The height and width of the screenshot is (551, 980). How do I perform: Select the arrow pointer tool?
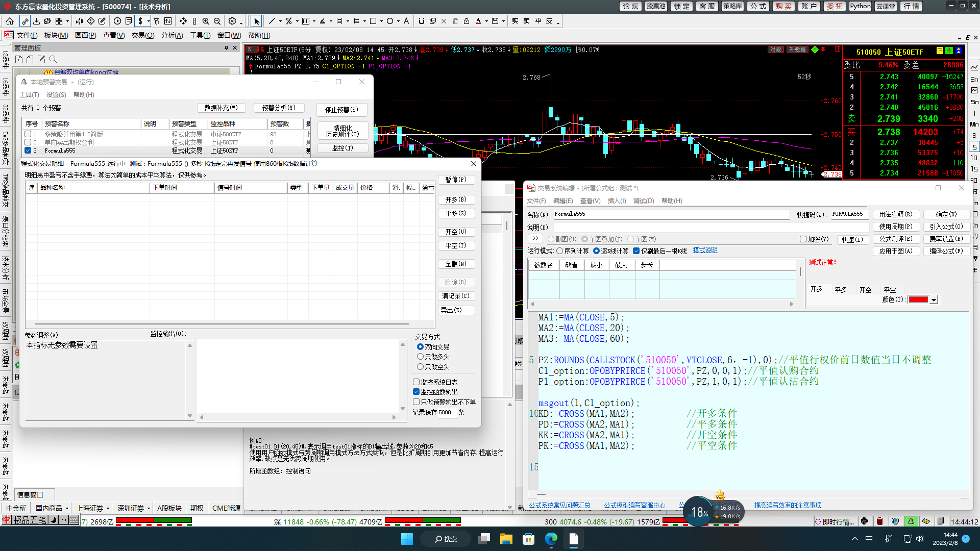pyautogui.click(x=257, y=21)
